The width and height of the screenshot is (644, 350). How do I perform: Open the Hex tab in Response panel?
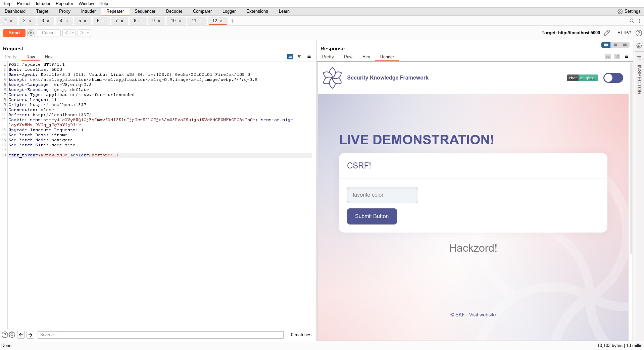(366, 57)
